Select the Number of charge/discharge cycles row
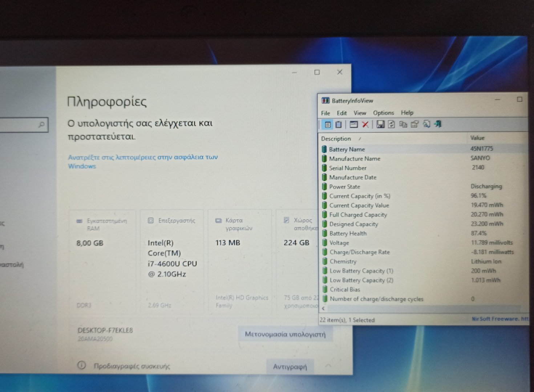534x392 pixels. click(x=424, y=299)
